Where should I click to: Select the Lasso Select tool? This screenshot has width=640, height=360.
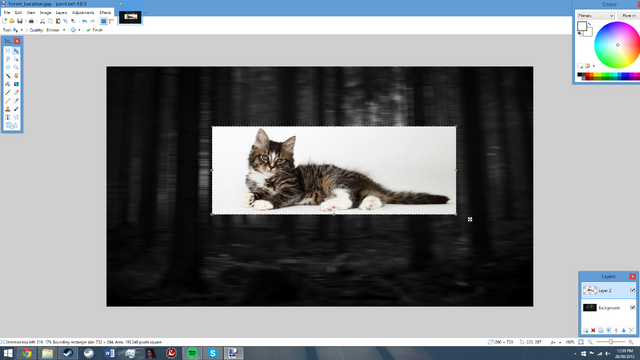pyautogui.click(x=8, y=59)
